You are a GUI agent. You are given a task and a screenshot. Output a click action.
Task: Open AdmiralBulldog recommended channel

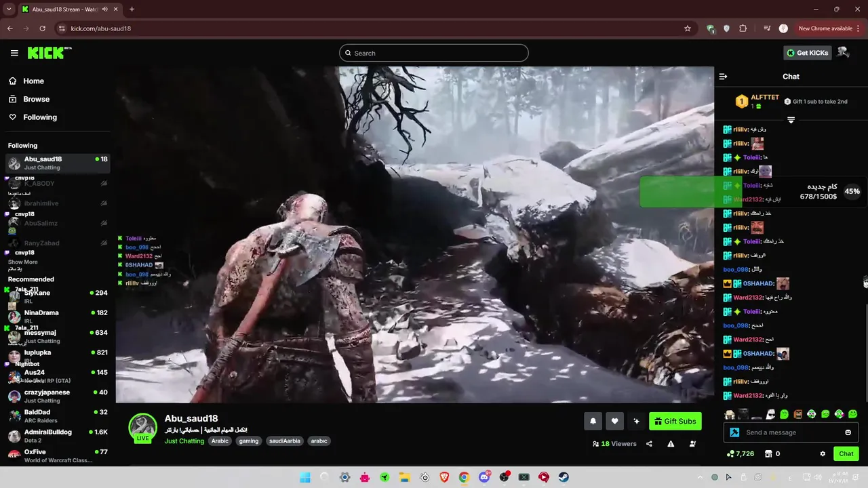click(x=58, y=435)
